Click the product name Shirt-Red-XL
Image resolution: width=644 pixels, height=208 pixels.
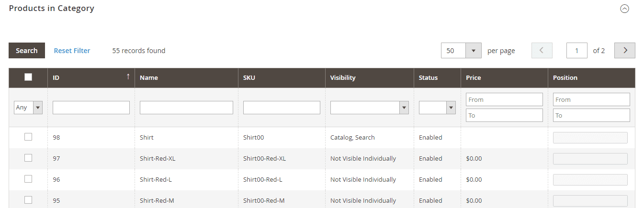tap(158, 158)
